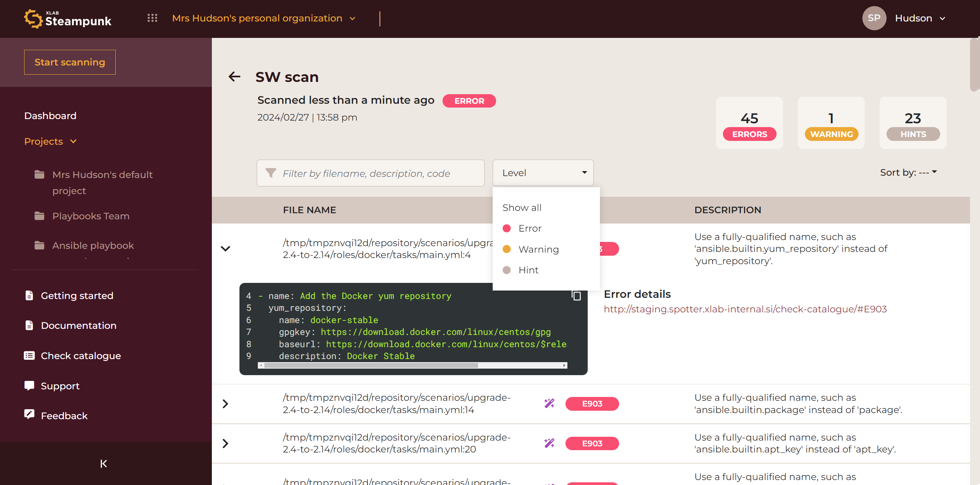
Task: Click the back arrow next to SW scan
Action: (234, 77)
